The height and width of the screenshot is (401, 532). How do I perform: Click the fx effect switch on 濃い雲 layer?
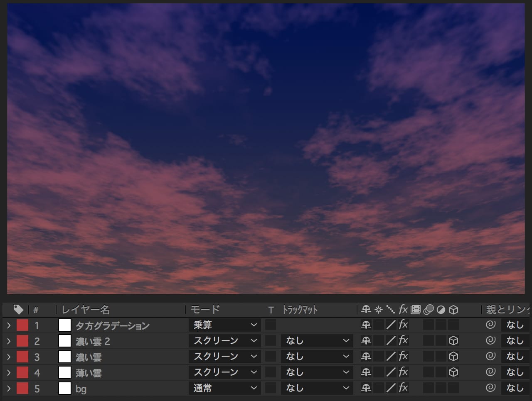point(403,357)
